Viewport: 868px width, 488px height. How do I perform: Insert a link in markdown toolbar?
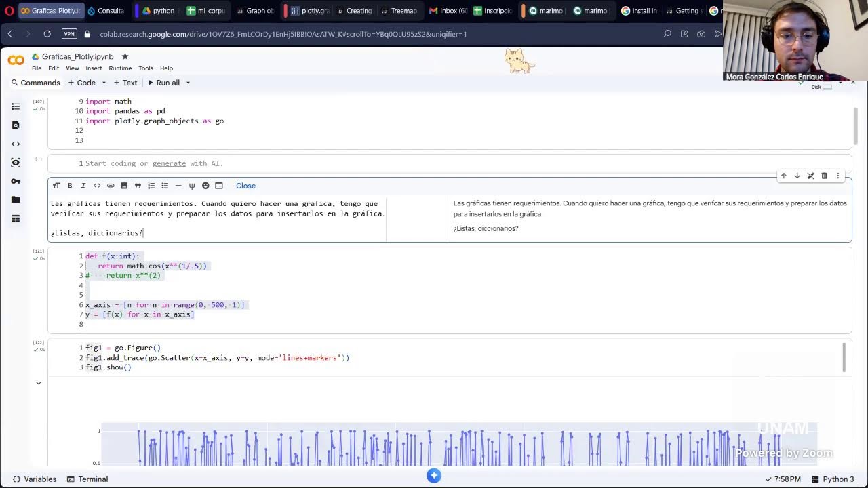pos(111,186)
